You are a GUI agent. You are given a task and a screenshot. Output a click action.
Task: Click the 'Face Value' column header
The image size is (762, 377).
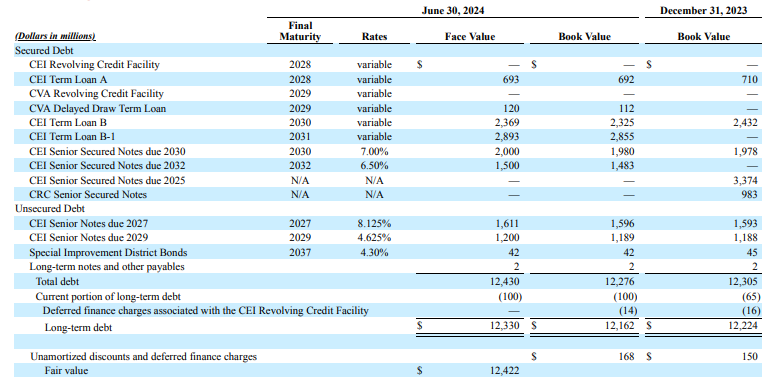click(470, 36)
